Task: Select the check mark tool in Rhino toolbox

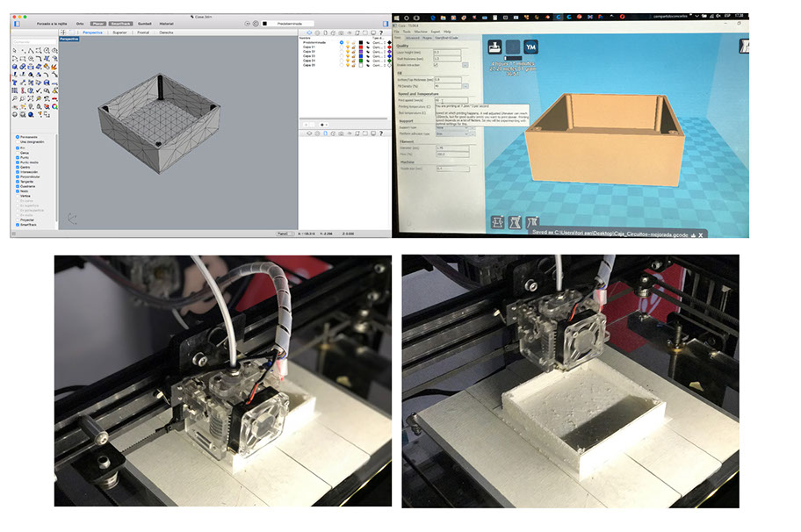Action: coord(39,90)
